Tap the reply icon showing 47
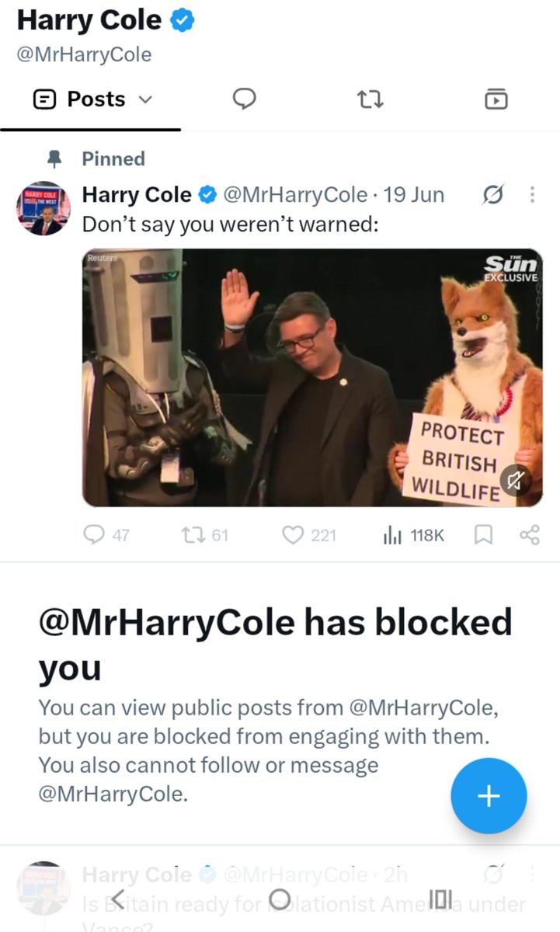This screenshot has height=932, width=560. pos(94,534)
